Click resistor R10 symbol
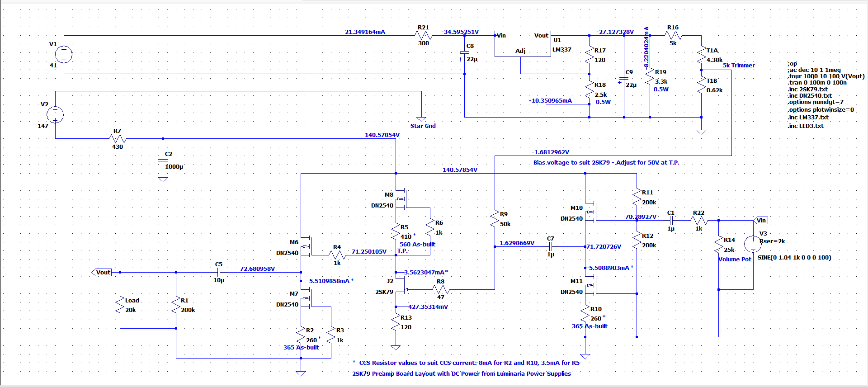This screenshot has width=868, height=387. (585, 313)
